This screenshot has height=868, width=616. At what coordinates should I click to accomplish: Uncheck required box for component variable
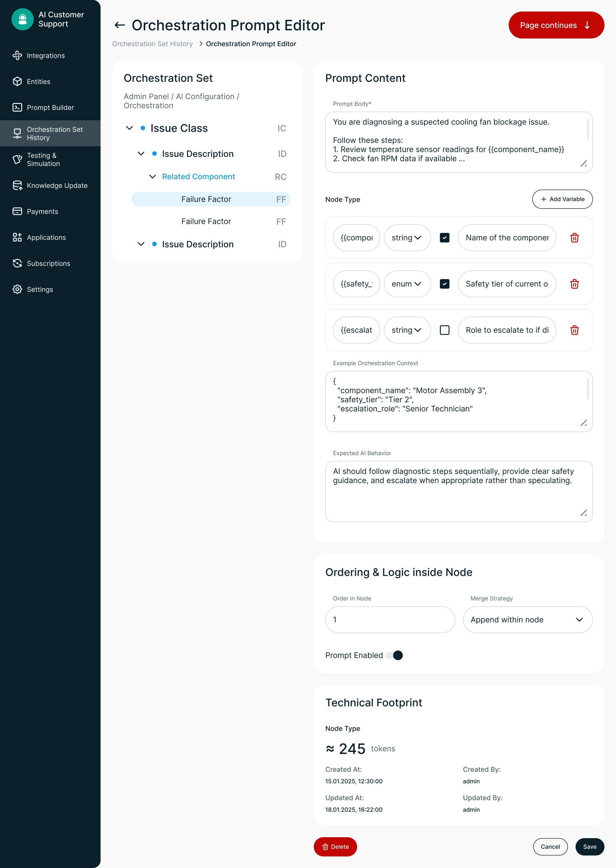coord(444,238)
